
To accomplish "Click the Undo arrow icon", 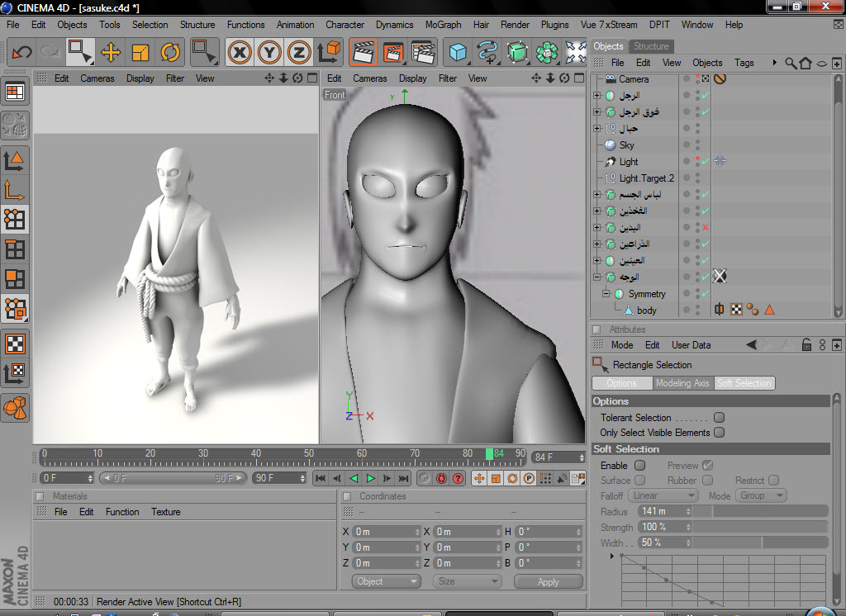I will pos(21,52).
